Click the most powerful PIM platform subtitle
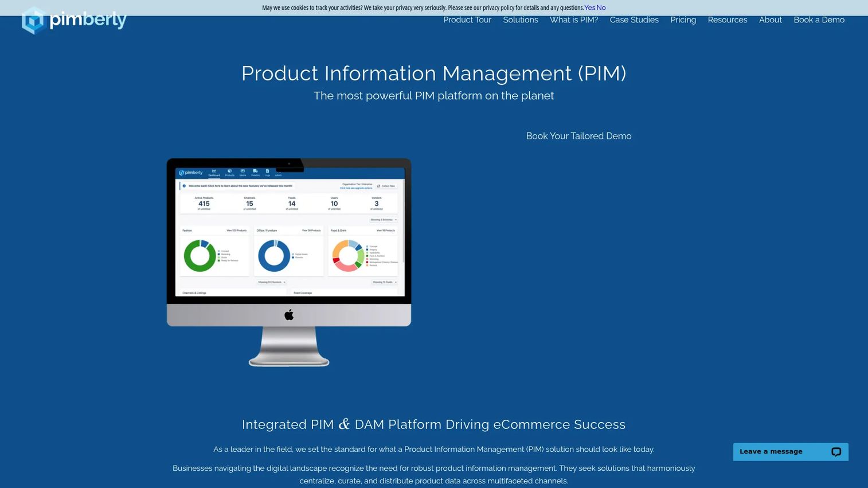The width and height of the screenshot is (868, 488). coord(434,96)
